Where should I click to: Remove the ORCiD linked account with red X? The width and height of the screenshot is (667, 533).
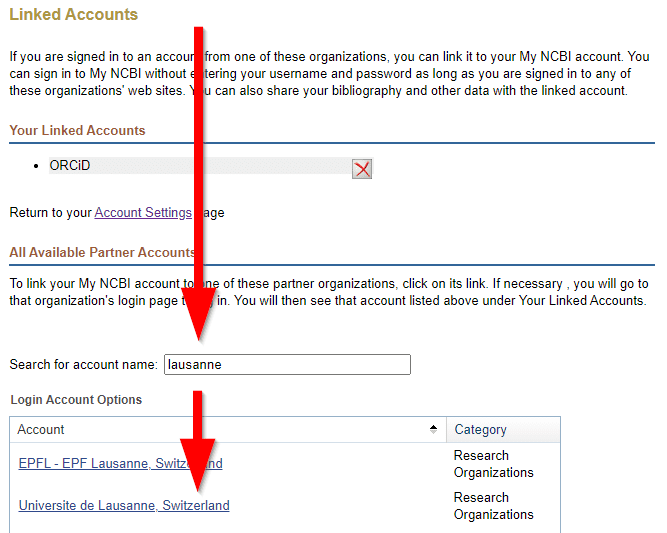click(x=362, y=169)
